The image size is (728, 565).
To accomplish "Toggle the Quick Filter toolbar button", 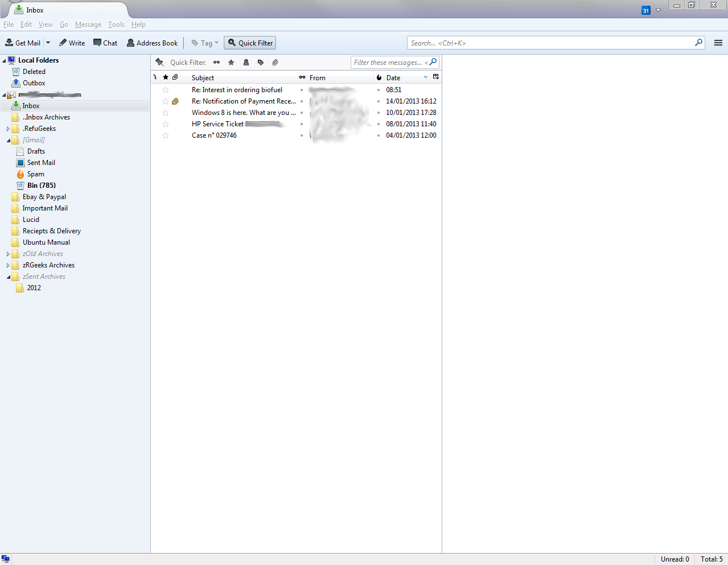I will (x=250, y=43).
